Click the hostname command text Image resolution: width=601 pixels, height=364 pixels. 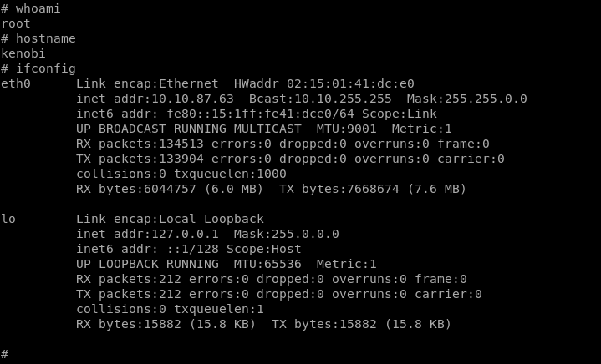(46, 38)
